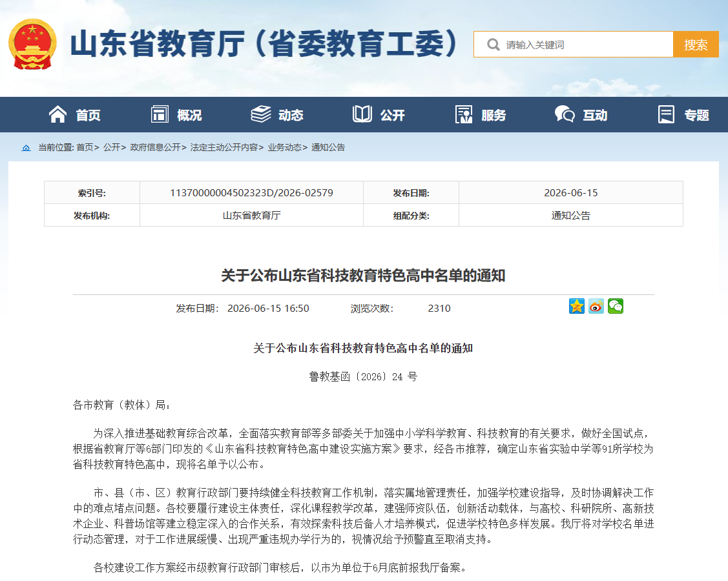Go to 公开 in breadcrumb
This screenshot has height=581, width=728.
(112, 148)
